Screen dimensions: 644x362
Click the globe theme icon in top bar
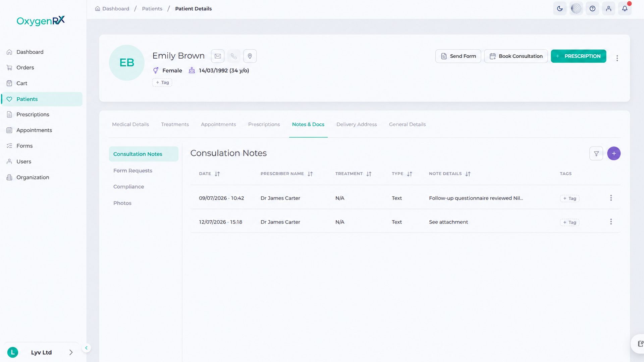point(576,9)
